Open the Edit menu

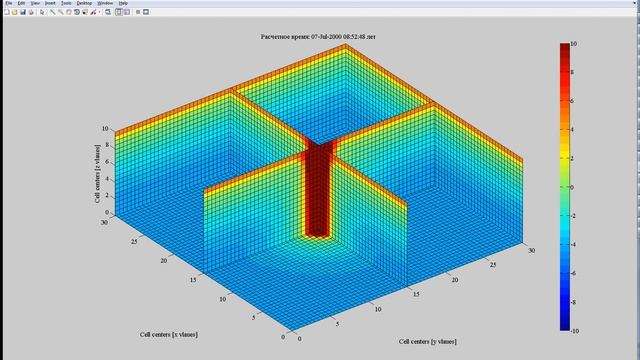(21, 3)
